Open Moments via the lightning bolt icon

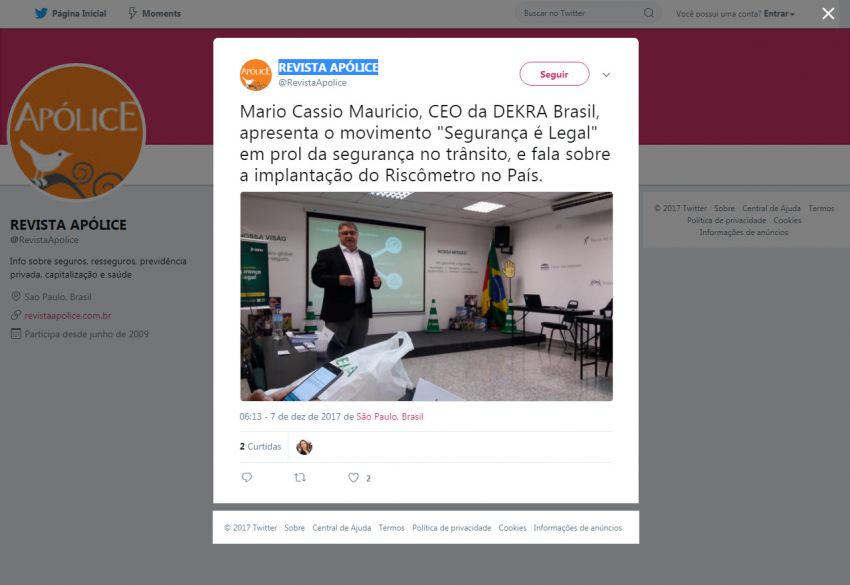point(133,13)
